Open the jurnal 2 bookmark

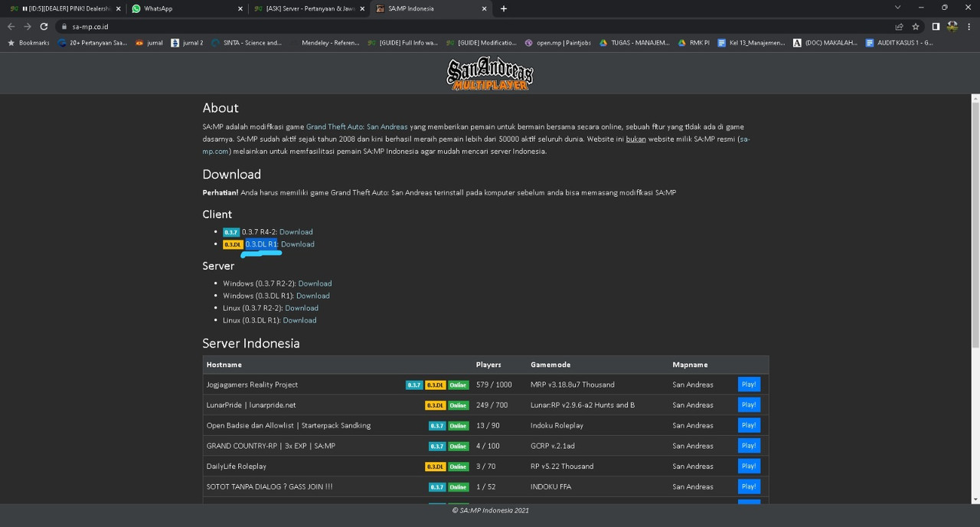[188, 43]
